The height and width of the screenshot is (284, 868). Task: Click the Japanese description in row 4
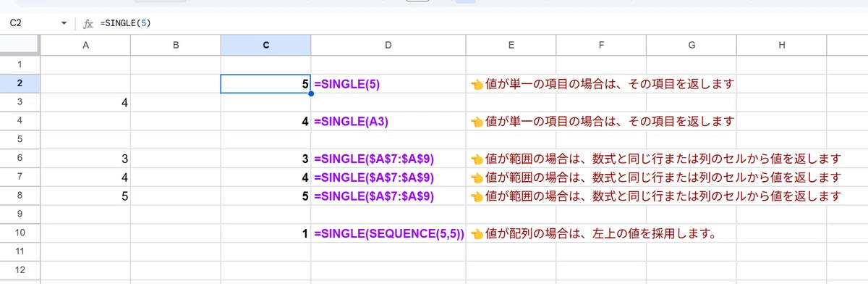point(602,121)
